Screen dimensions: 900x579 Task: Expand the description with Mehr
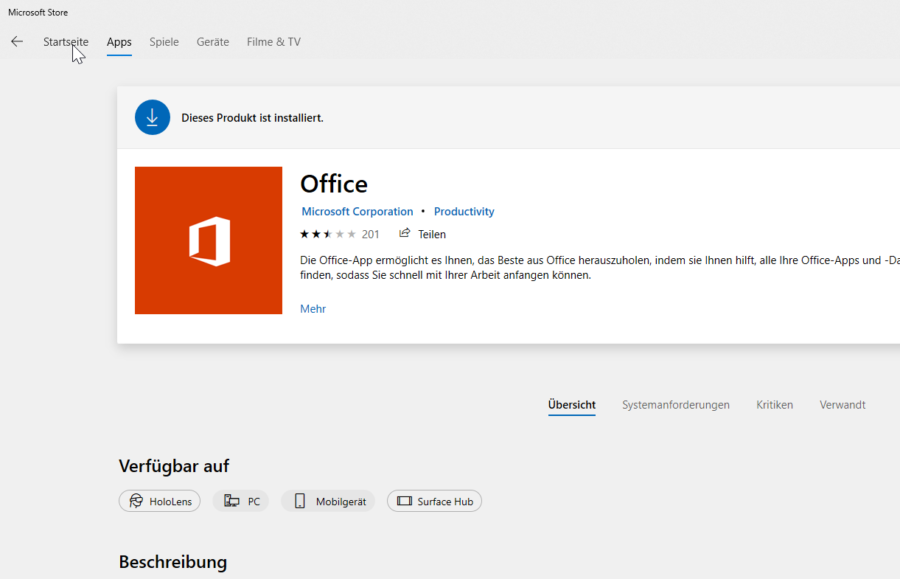[313, 309]
